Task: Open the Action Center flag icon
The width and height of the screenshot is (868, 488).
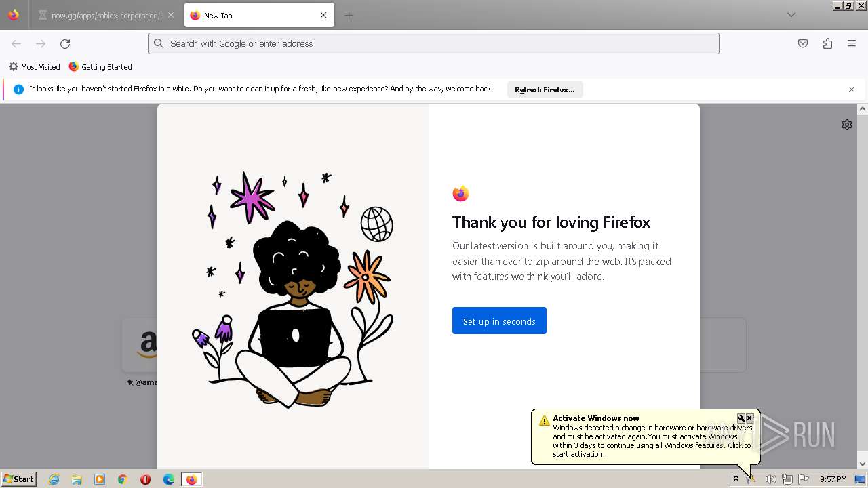Action: (x=804, y=479)
